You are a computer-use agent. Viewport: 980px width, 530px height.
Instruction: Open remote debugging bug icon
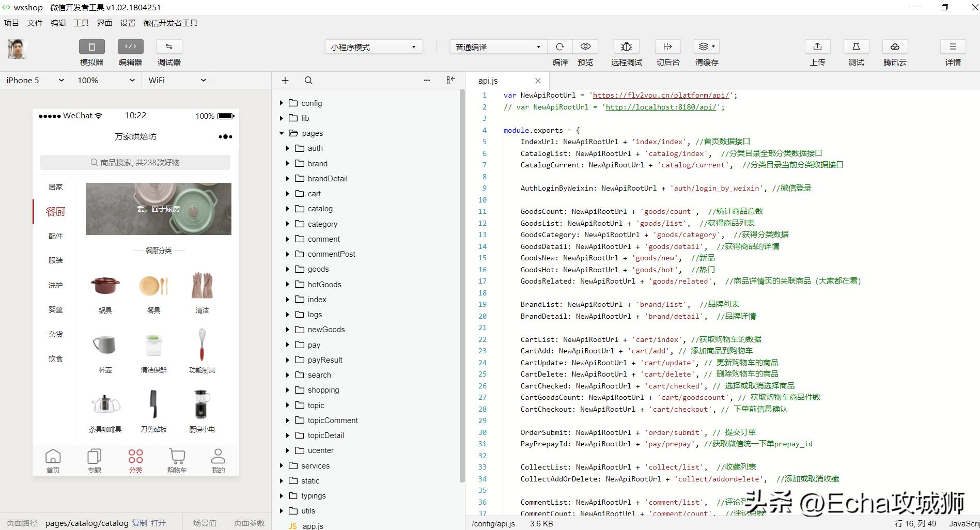[626, 47]
